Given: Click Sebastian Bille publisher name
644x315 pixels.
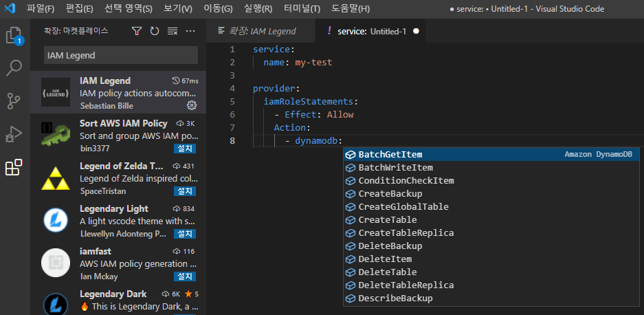Looking at the screenshot, I should 107,106.
